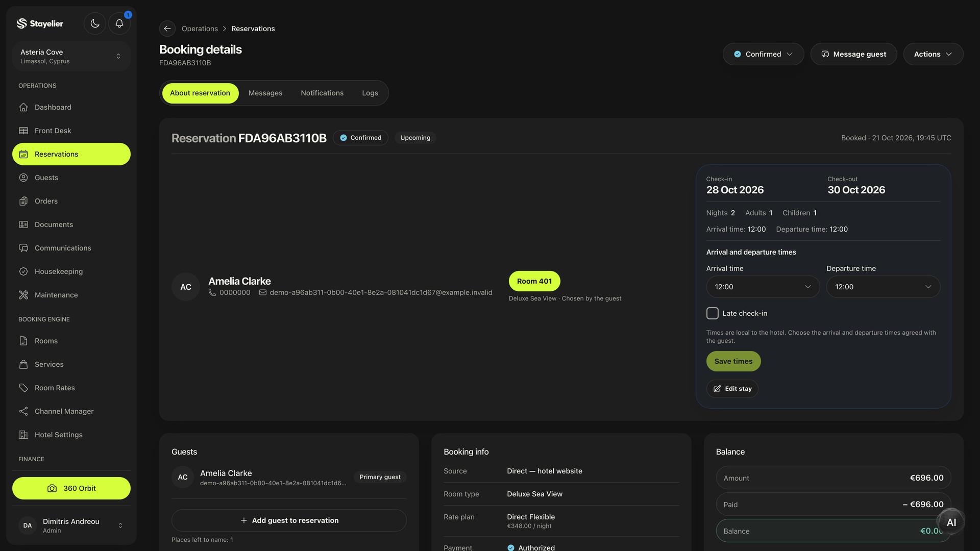This screenshot has height=551, width=980.
Task: Click the Stayelier logo
Action: point(40,23)
